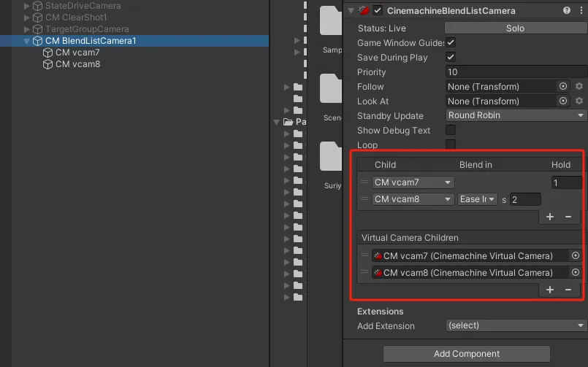Open object picker for Look At field

coord(563,101)
